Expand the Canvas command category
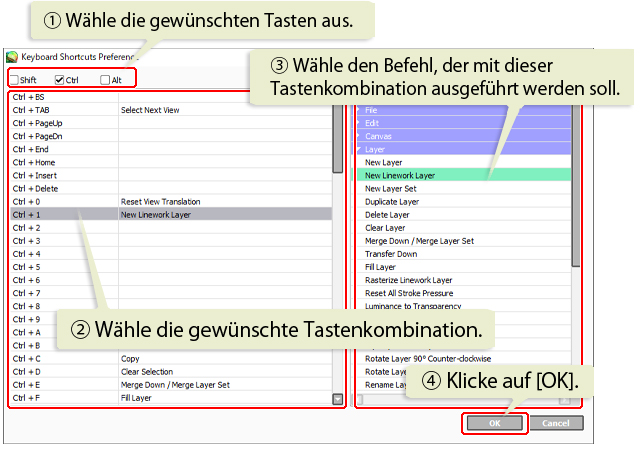This screenshot has width=640, height=450. point(360,136)
